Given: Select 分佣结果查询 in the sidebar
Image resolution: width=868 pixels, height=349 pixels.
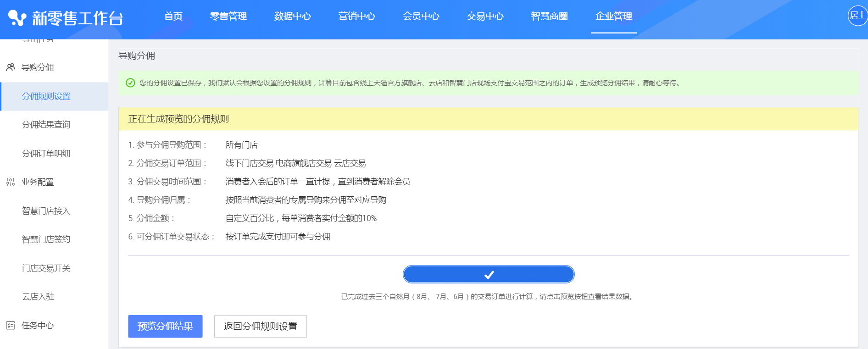Looking at the screenshot, I should pos(46,125).
